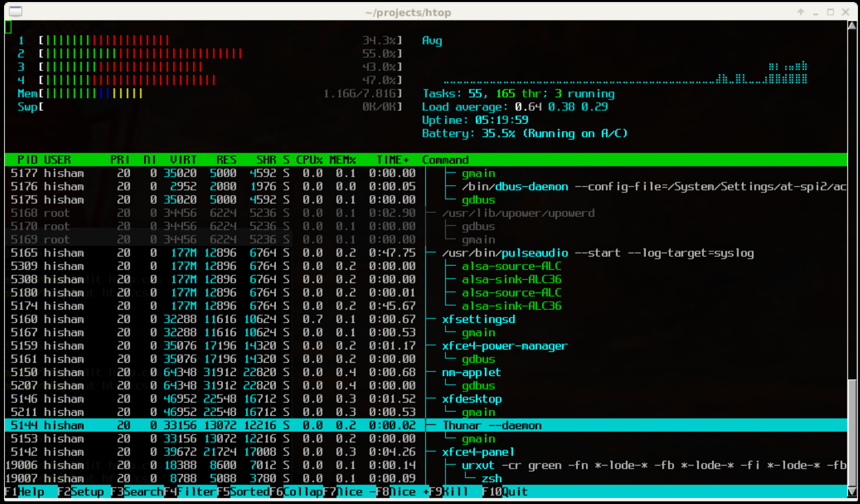Click time value 0:04.26
This screenshot has width=860, height=504.
(x=393, y=452)
